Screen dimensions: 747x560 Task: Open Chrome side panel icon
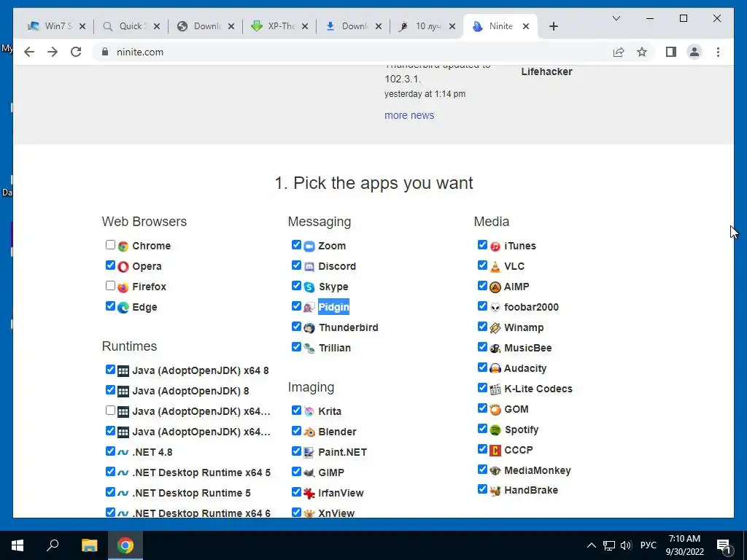671,52
